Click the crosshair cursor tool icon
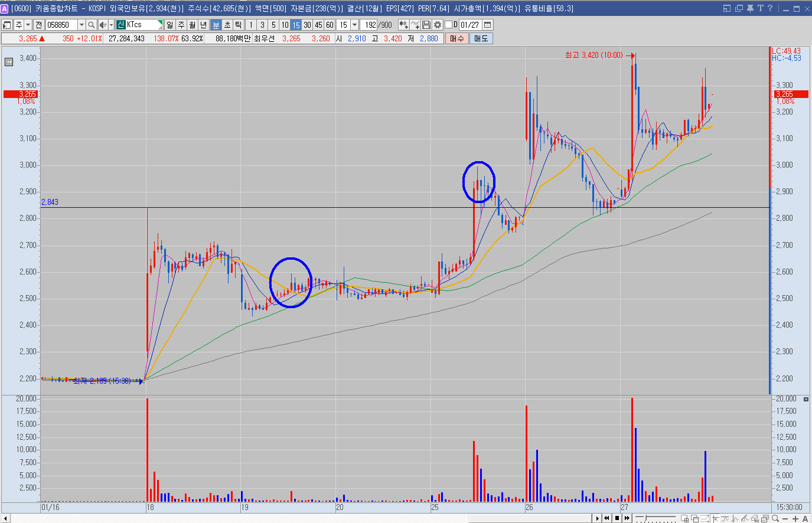Screen dimensions: 812x523 [x=716, y=519]
